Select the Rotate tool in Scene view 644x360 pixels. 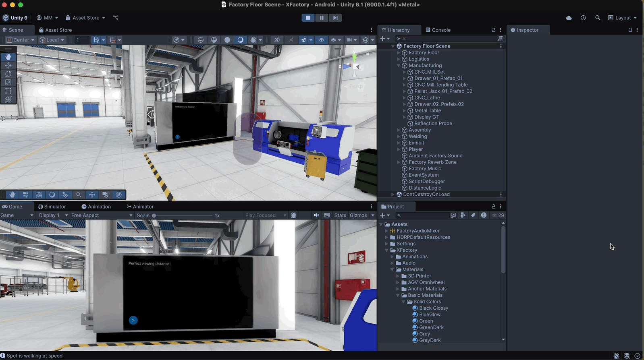tap(8, 74)
